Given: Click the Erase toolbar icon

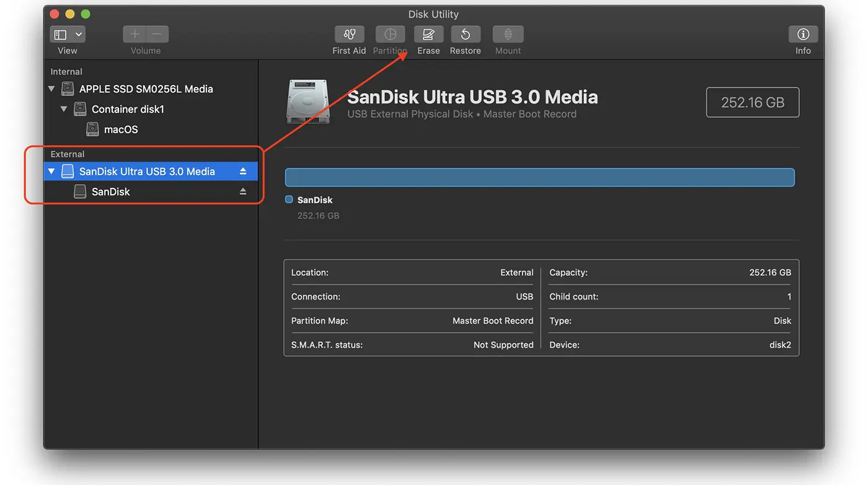Looking at the screenshot, I should click(428, 34).
